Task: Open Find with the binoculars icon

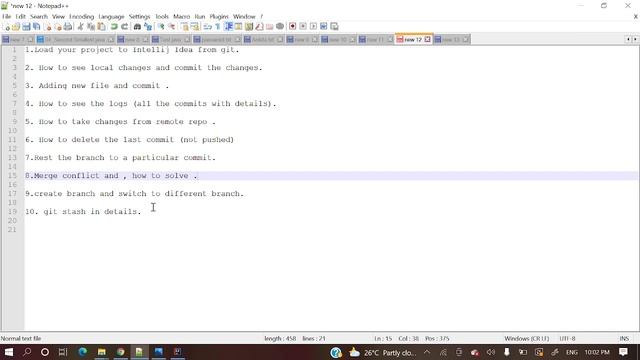Action: [x=137, y=27]
